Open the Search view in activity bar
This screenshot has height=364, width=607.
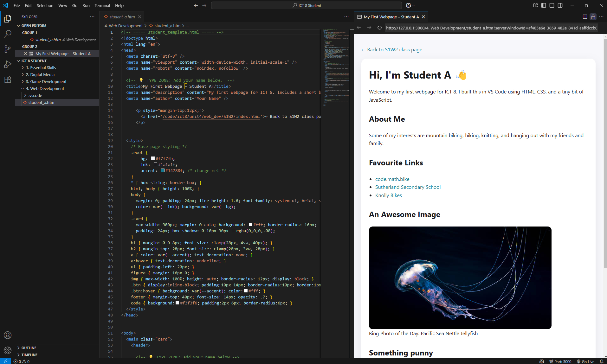click(8, 34)
